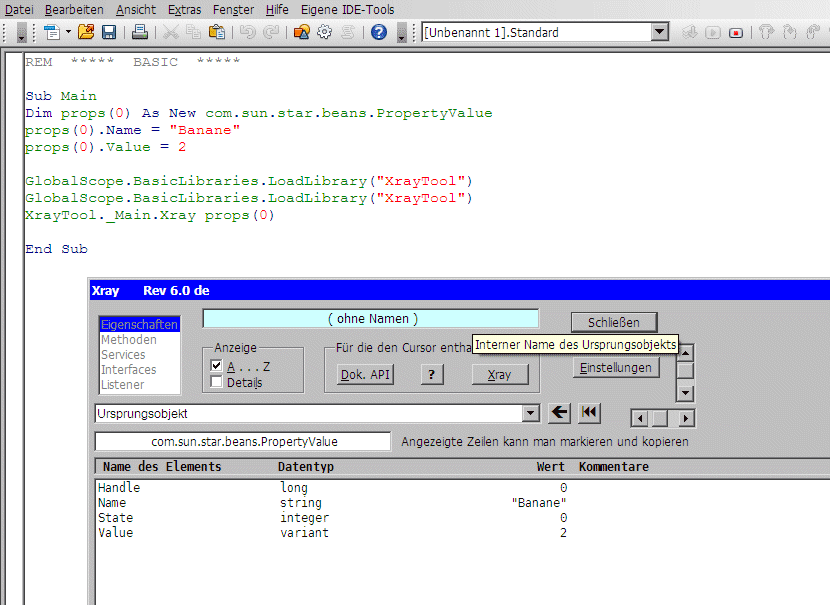The height and width of the screenshot is (605, 830).
Task: Click the Schließen button
Action: (x=614, y=322)
